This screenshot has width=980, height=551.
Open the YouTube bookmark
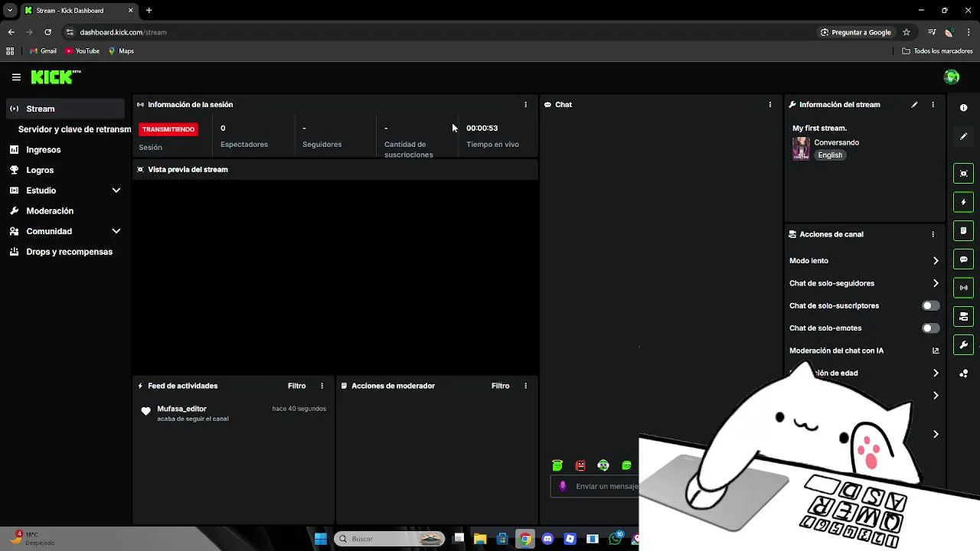82,51
